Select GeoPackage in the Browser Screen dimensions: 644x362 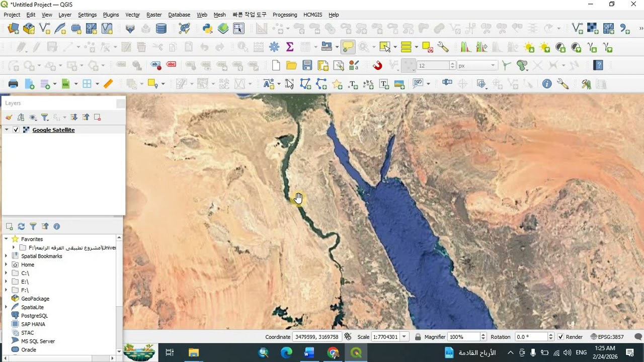click(x=35, y=299)
